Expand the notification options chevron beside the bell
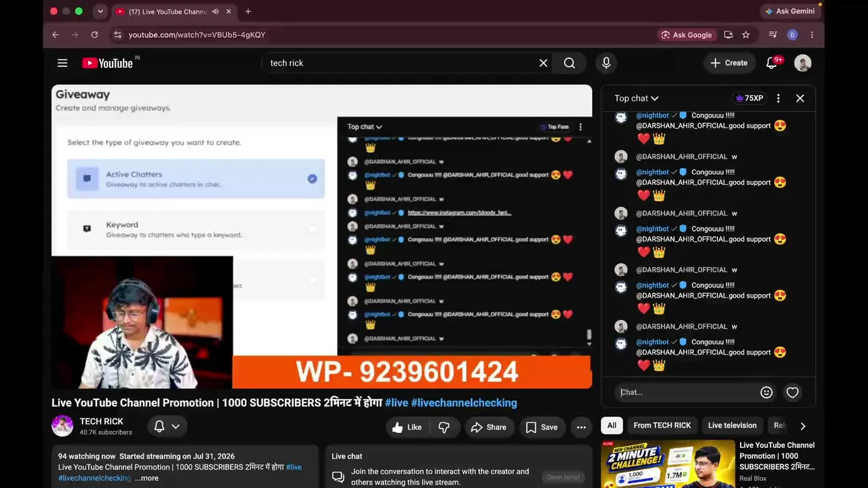 pyautogui.click(x=176, y=426)
